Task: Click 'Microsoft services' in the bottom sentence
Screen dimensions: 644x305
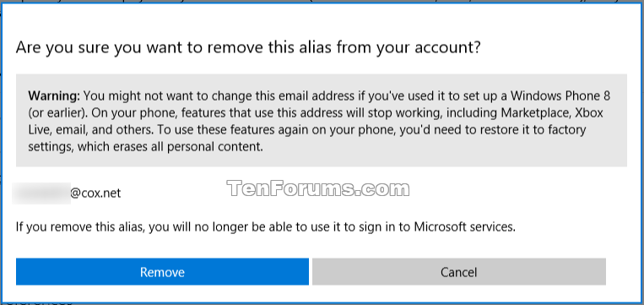Action: pyautogui.click(x=464, y=227)
